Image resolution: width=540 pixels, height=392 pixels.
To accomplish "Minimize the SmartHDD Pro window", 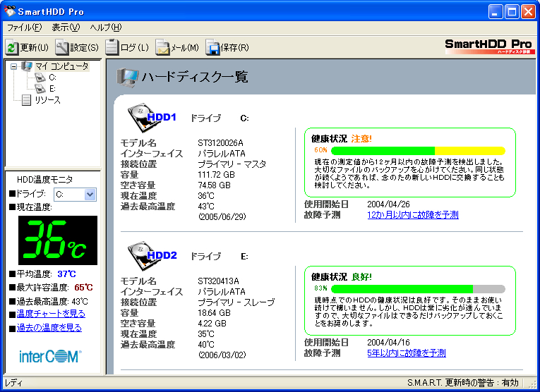I will [496, 12].
